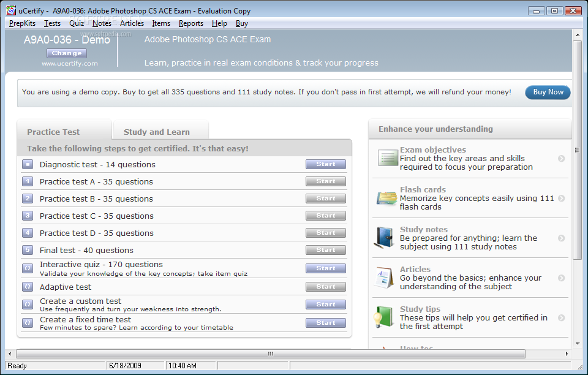This screenshot has height=375, width=588.
Task: Start Create a custom test
Action: tap(325, 305)
